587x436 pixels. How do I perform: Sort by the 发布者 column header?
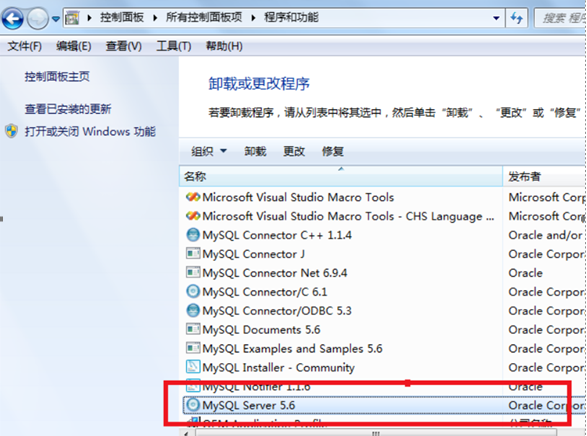click(x=545, y=176)
